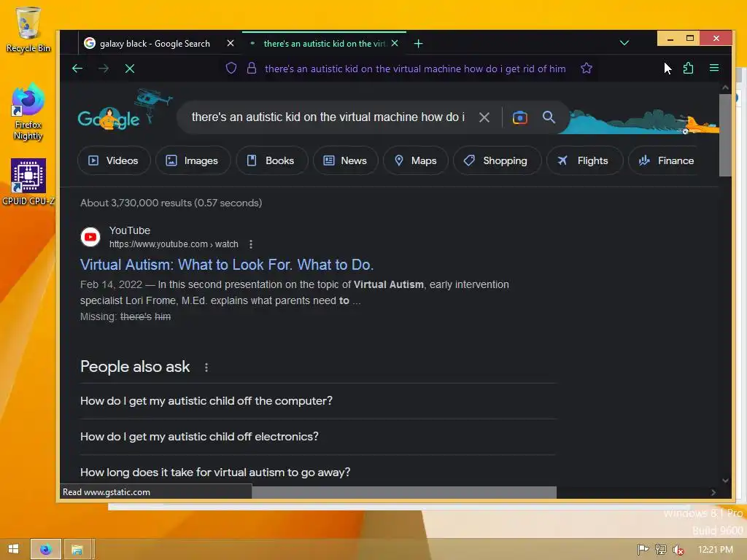The width and height of the screenshot is (747, 560).
Task: Expand How long virtual autism go away
Action: click(x=318, y=472)
